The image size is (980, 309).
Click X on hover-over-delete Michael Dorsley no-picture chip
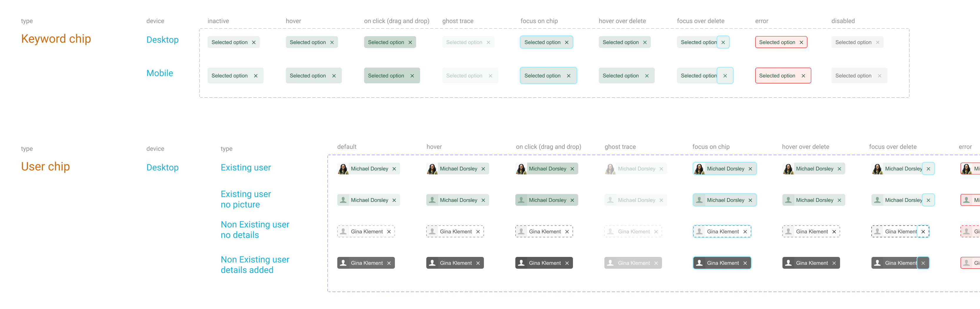tap(839, 200)
